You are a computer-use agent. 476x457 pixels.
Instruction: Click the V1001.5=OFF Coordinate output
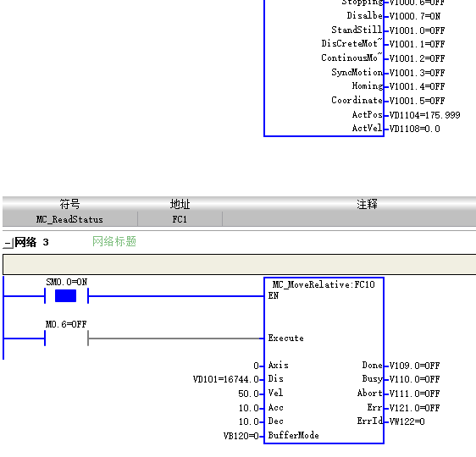pyautogui.click(x=417, y=101)
